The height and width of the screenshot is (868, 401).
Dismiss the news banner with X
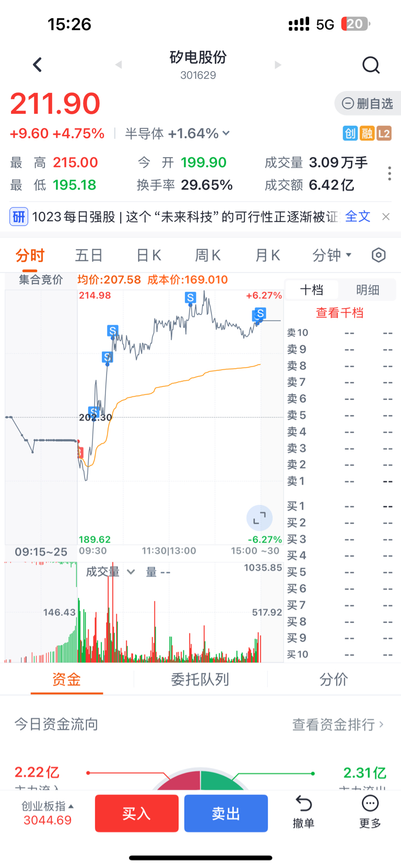[386, 217]
